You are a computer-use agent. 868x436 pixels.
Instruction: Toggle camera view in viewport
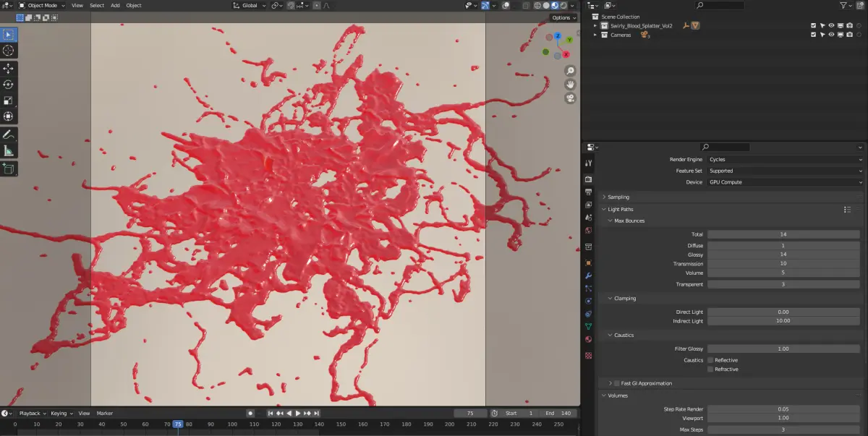tap(571, 98)
